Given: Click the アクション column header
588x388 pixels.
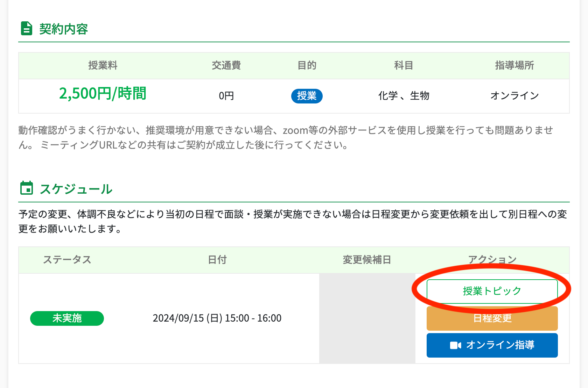Looking at the screenshot, I should point(492,260).
